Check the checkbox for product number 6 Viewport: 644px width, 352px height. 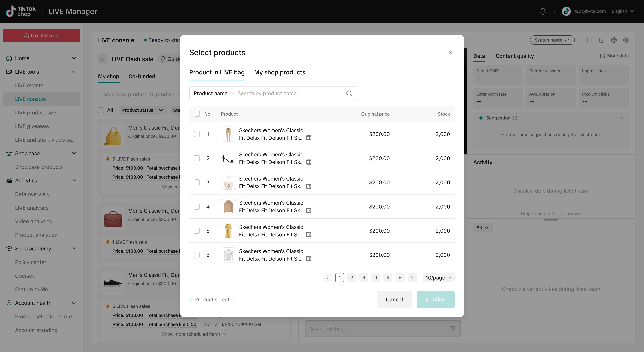197,255
